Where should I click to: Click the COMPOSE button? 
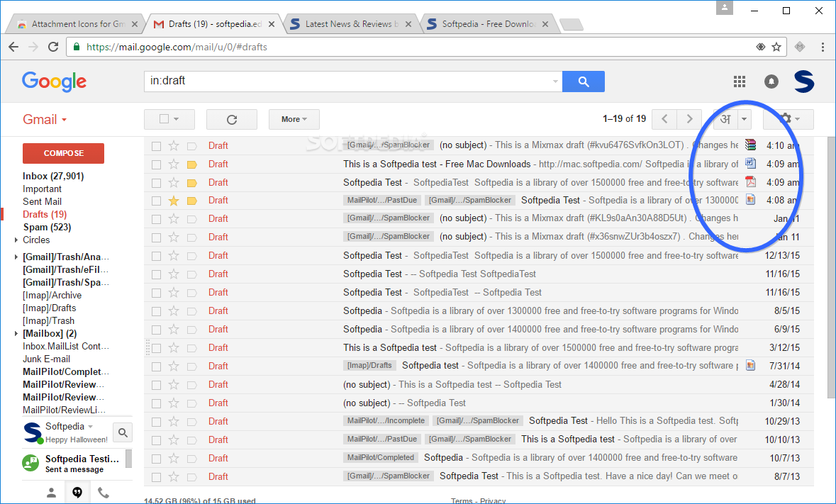pos(63,153)
